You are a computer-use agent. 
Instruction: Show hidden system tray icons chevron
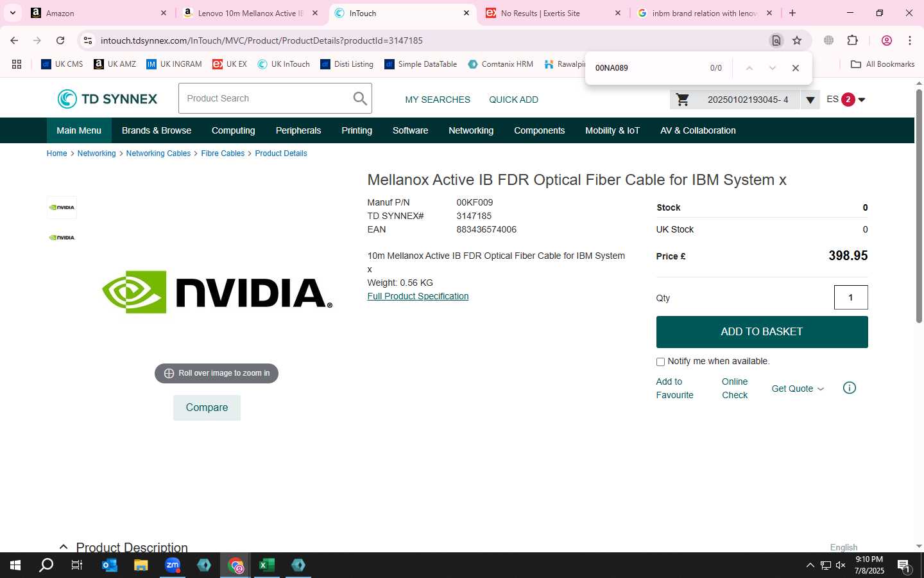(810, 565)
